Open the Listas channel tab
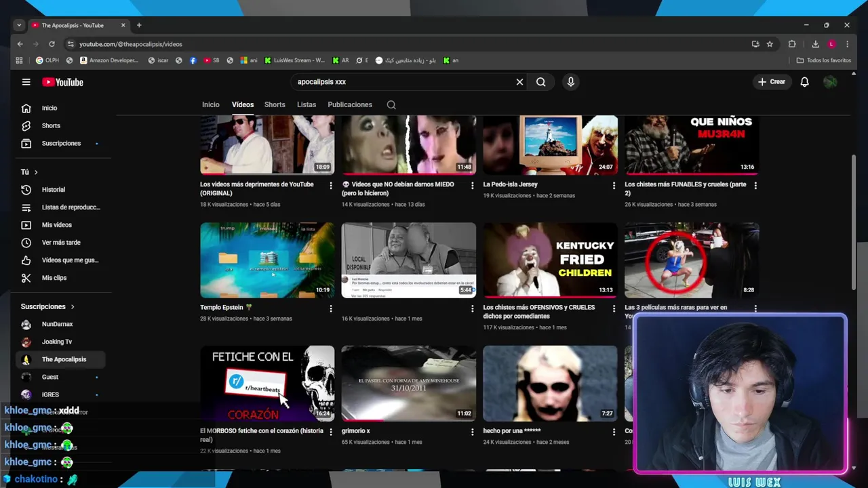This screenshot has width=868, height=488. 307,104
